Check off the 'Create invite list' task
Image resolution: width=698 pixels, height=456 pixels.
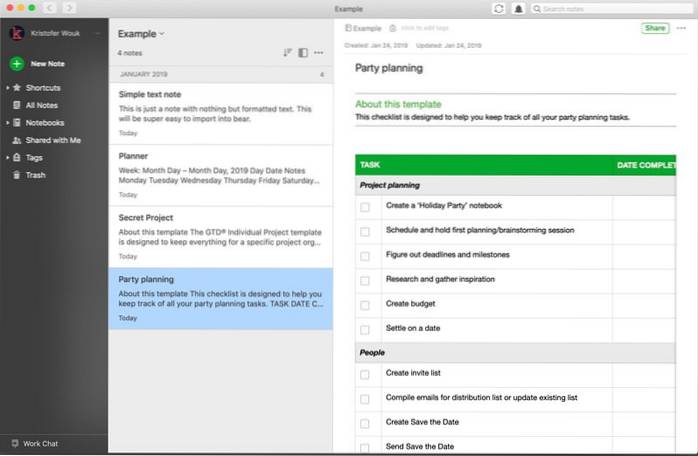point(365,374)
